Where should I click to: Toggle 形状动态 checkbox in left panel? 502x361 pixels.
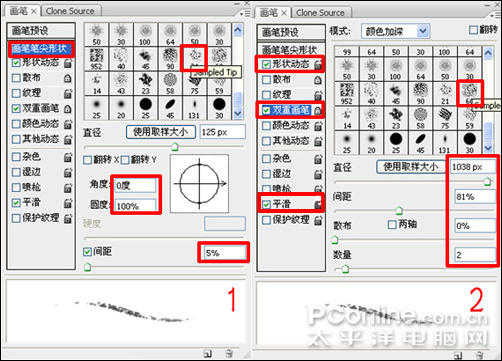tap(16, 63)
